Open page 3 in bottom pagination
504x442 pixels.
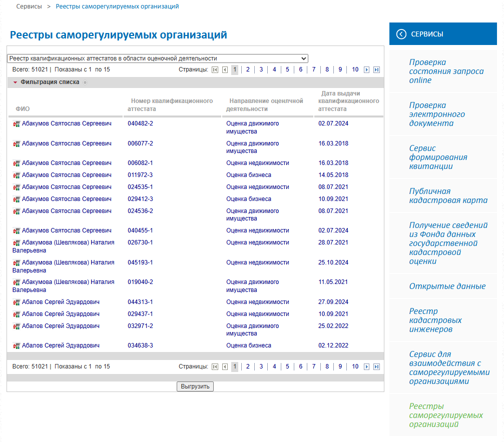pyautogui.click(x=261, y=366)
